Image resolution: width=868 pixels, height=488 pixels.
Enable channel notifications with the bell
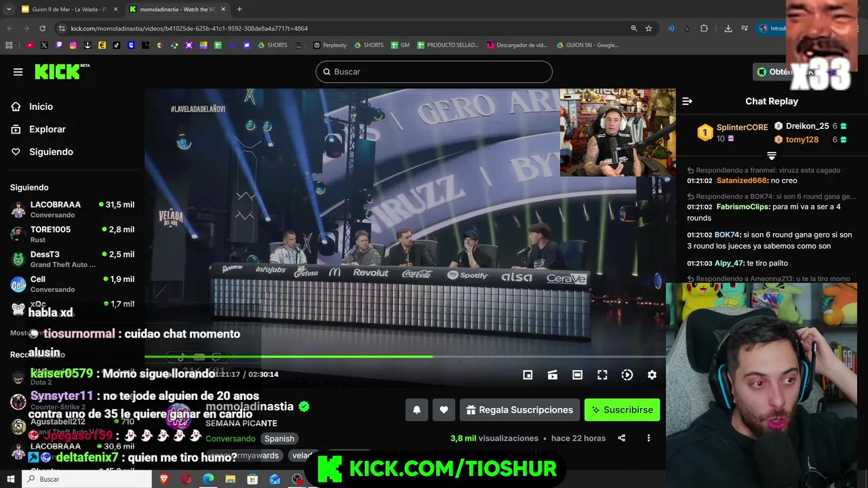pos(417,409)
